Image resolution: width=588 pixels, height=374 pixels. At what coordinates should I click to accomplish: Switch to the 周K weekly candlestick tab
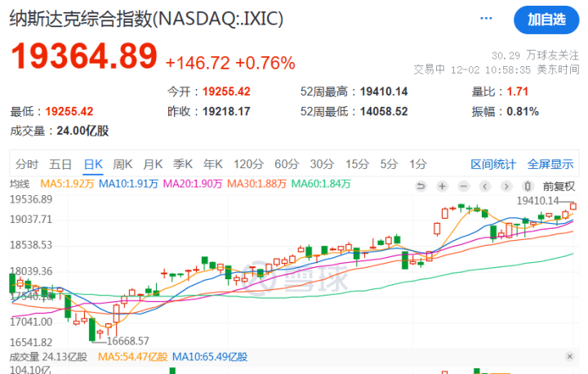tap(122, 164)
